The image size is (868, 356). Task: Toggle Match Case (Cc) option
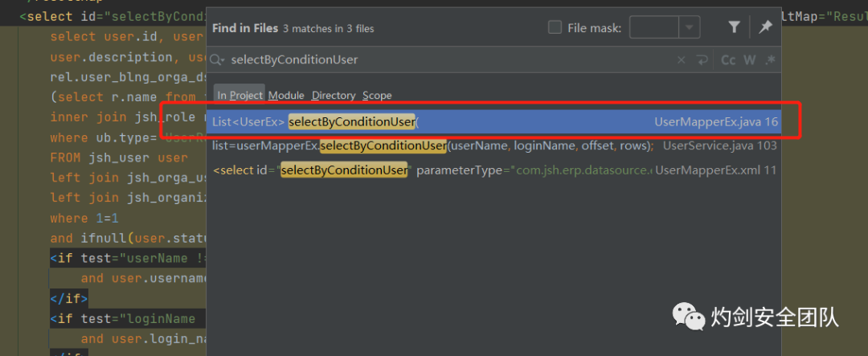(728, 59)
